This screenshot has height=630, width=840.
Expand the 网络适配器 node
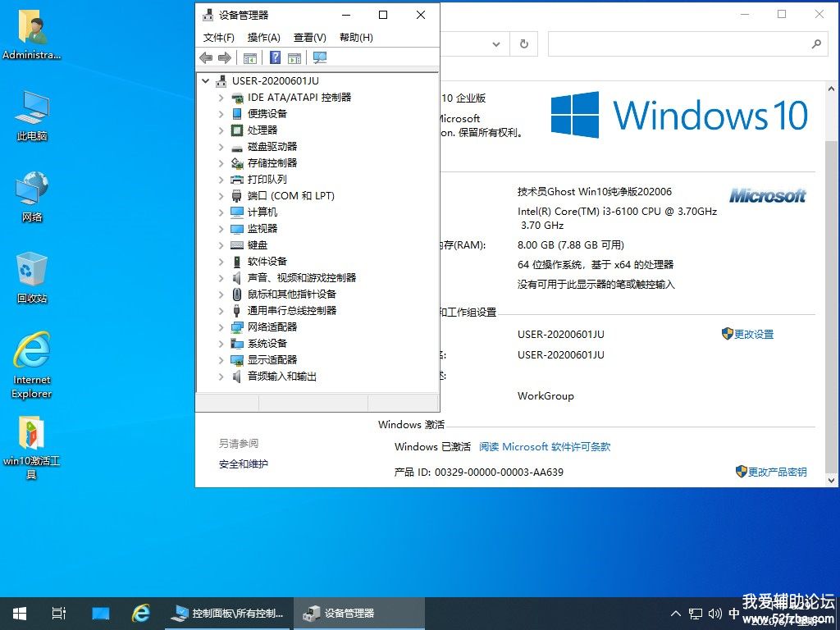(221, 326)
